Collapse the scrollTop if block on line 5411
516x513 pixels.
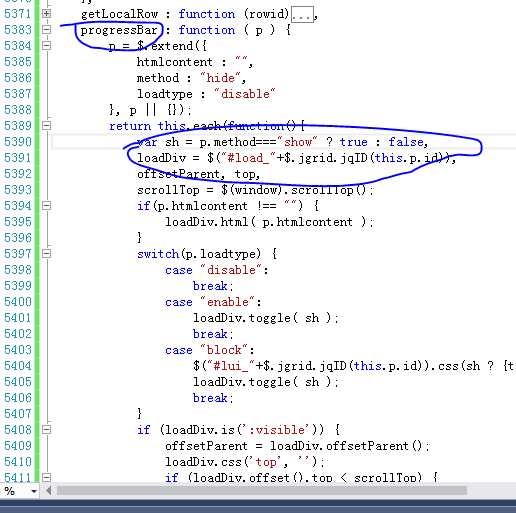click(x=46, y=477)
